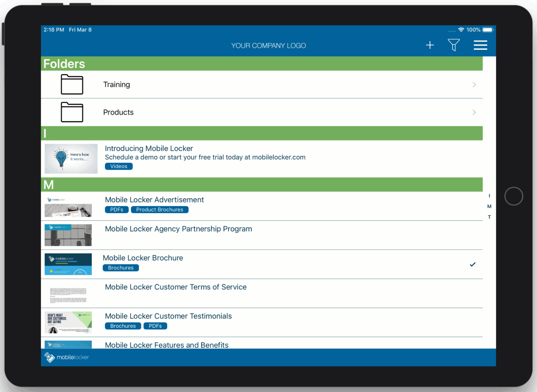537x392 pixels.
Task: Click the Folders section header
Action: [262, 64]
